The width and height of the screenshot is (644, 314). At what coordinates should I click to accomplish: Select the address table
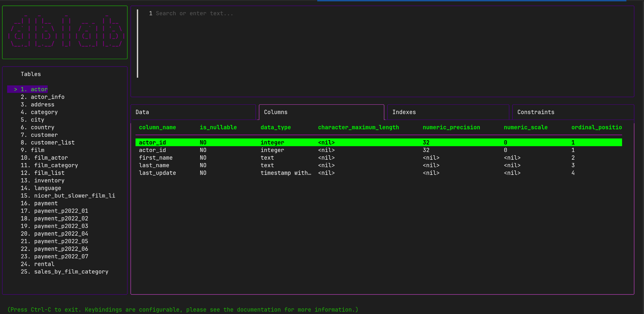click(x=38, y=105)
